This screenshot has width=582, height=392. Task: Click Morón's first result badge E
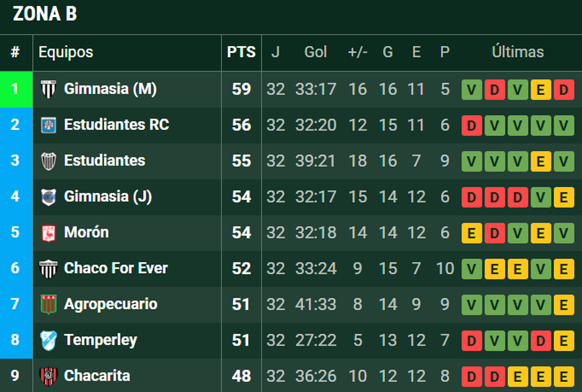(471, 233)
